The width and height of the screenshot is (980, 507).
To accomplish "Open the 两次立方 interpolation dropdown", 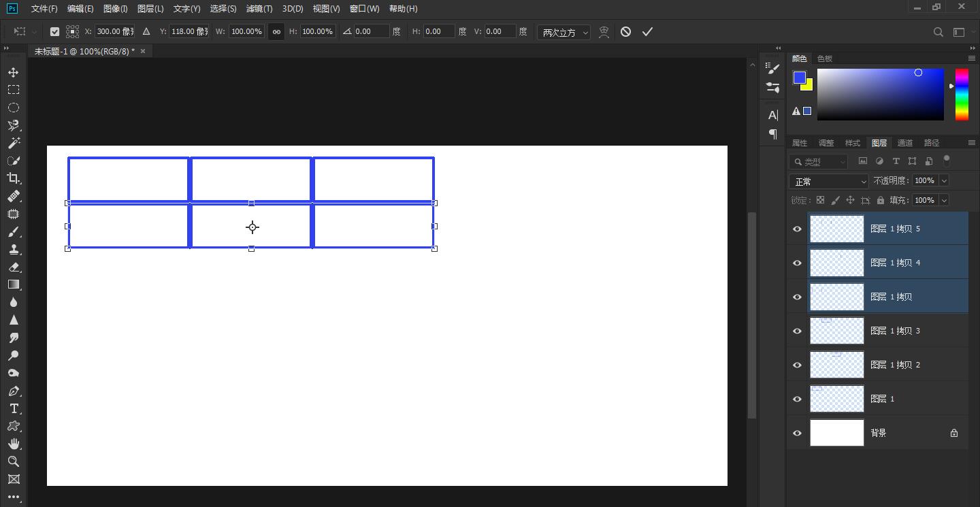I will pyautogui.click(x=563, y=32).
